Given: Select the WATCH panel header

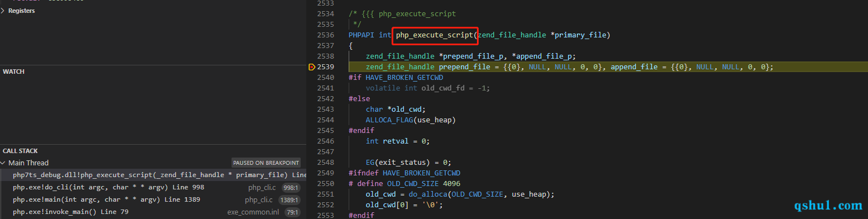Looking at the screenshot, I should 13,72.
